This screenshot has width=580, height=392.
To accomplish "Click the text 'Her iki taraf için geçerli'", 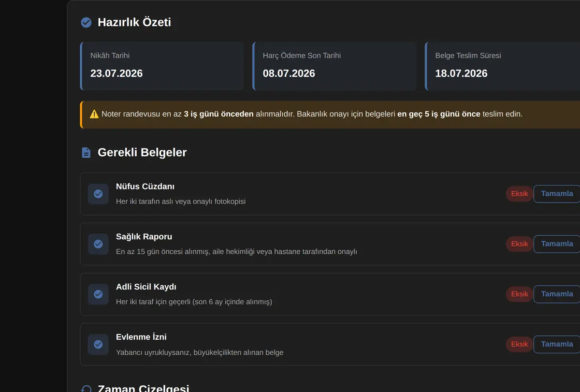I will (153, 302).
